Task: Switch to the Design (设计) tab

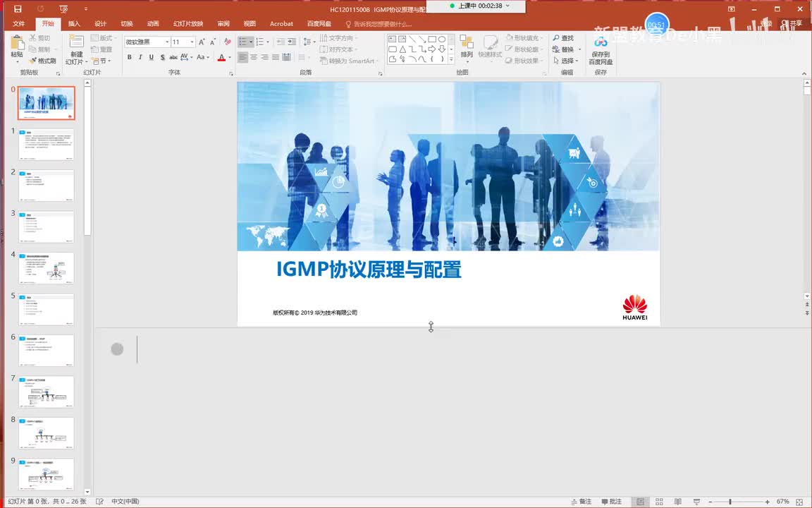Action: coord(101,24)
